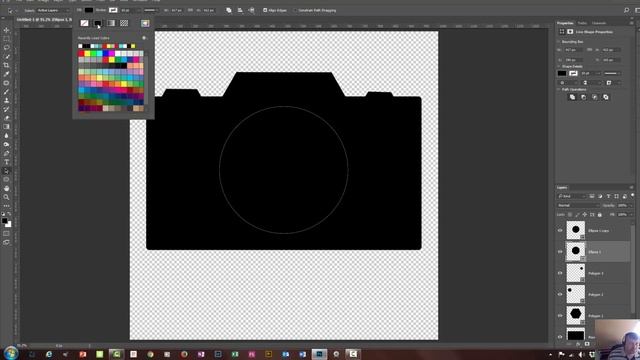
Task: Select the Gradient tool
Action: (x=7, y=127)
